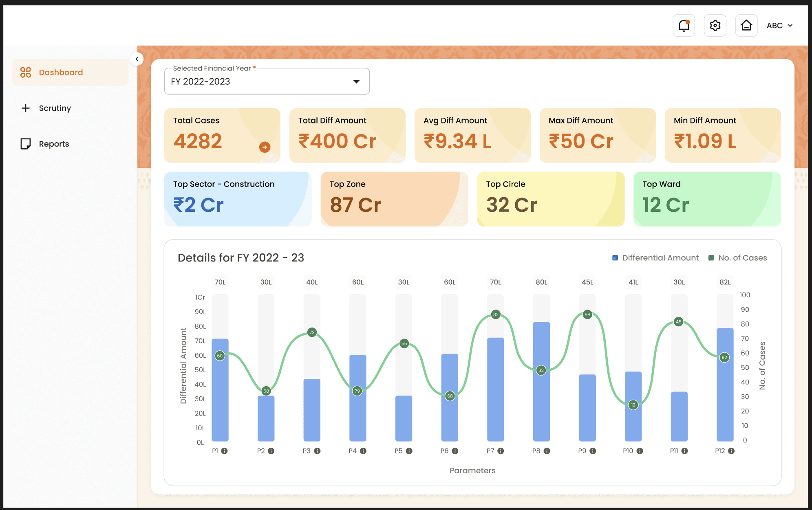Click the Top Zone 87 Cr card
This screenshot has width=812, height=510.
[394, 199]
